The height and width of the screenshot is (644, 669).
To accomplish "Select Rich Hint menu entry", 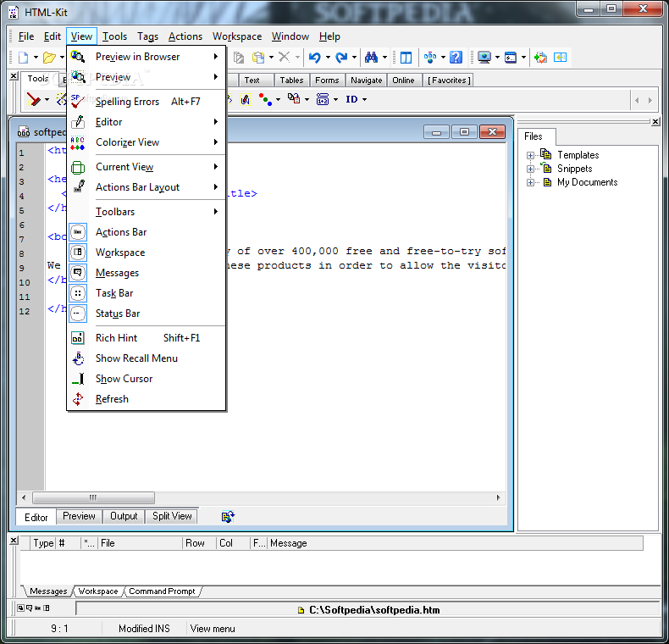I will 147,338.
